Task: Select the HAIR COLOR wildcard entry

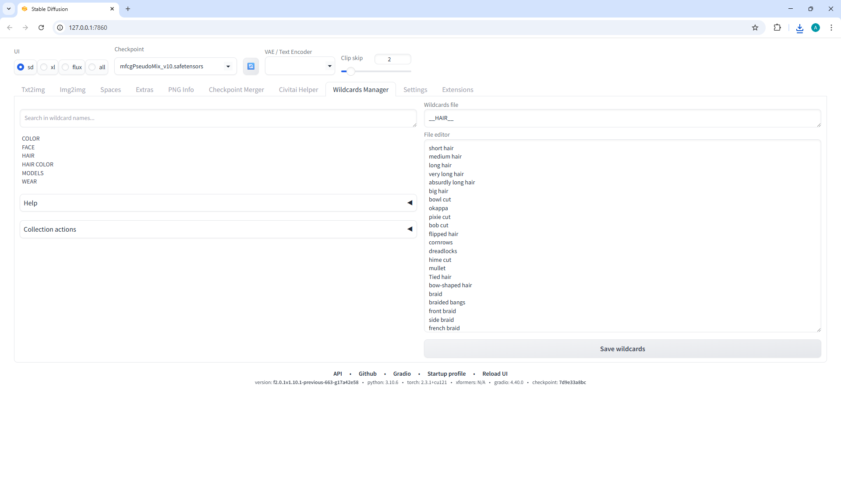Action: [38, 165]
